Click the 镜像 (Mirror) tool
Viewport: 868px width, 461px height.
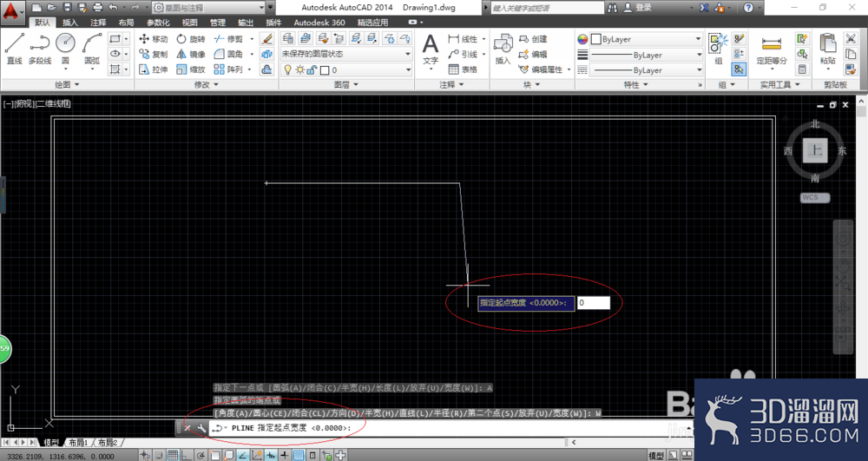click(191, 54)
